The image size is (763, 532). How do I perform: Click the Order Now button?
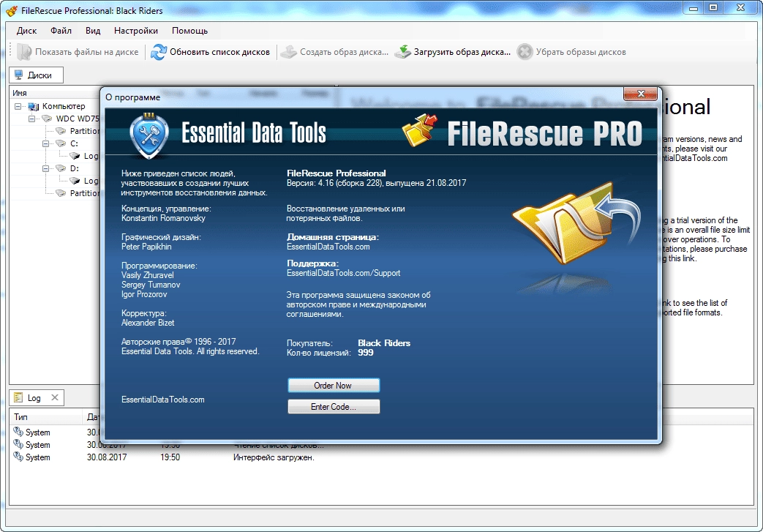(334, 386)
